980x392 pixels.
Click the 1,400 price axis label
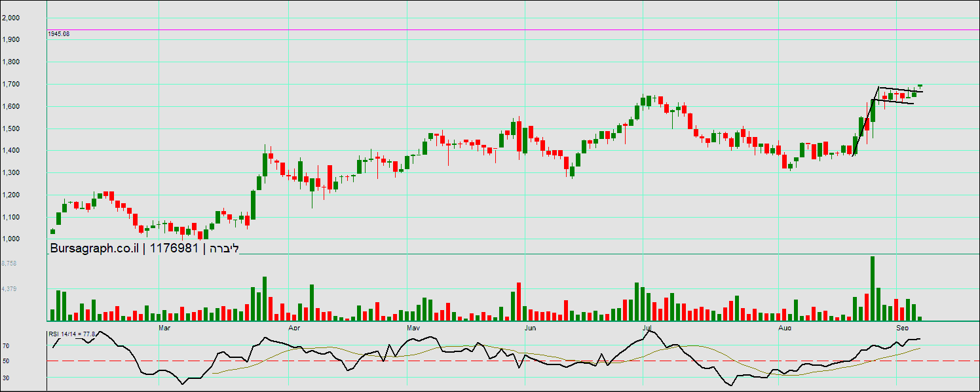(x=10, y=151)
